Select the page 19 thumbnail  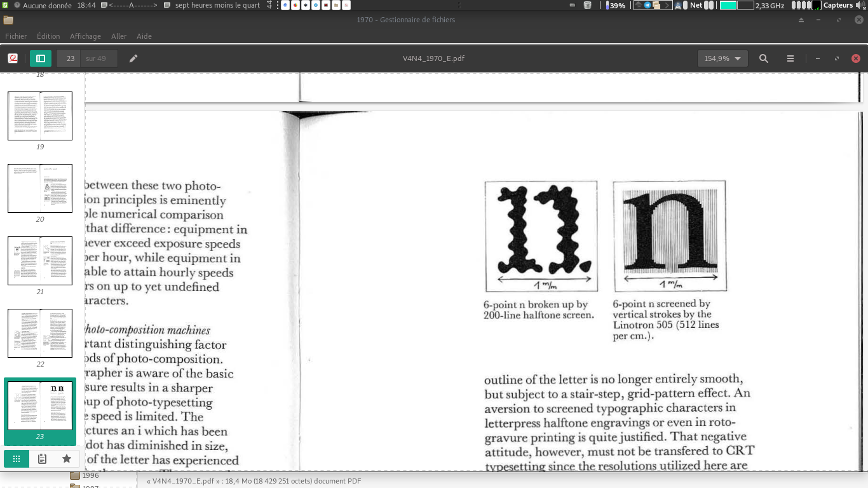pos(40,116)
